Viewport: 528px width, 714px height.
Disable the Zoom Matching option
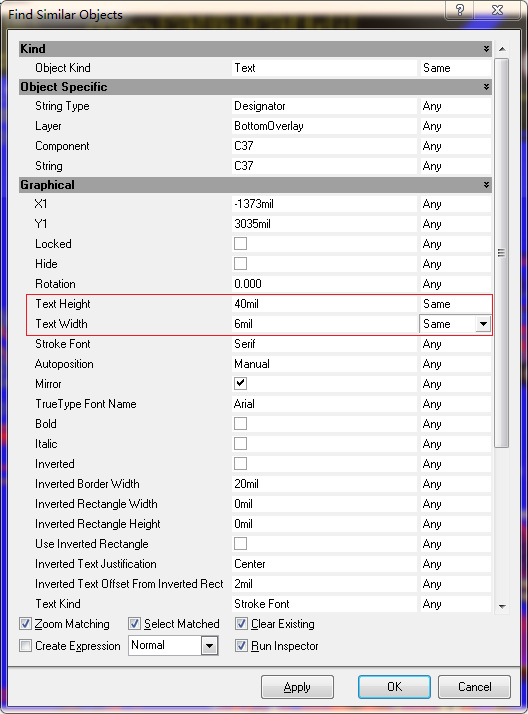coord(25,624)
